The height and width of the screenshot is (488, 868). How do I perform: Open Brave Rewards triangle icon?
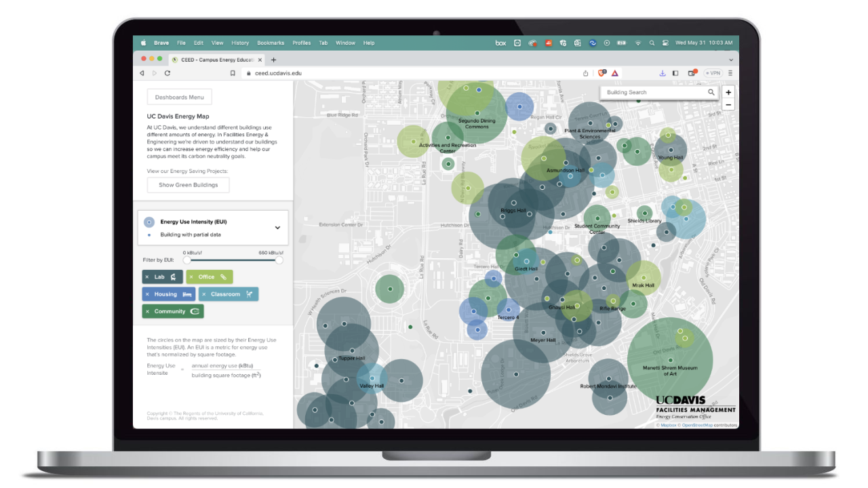[614, 73]
